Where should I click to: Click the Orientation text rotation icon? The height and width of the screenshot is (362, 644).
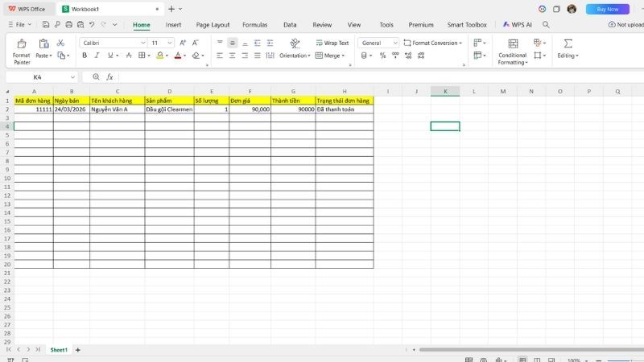295,43
